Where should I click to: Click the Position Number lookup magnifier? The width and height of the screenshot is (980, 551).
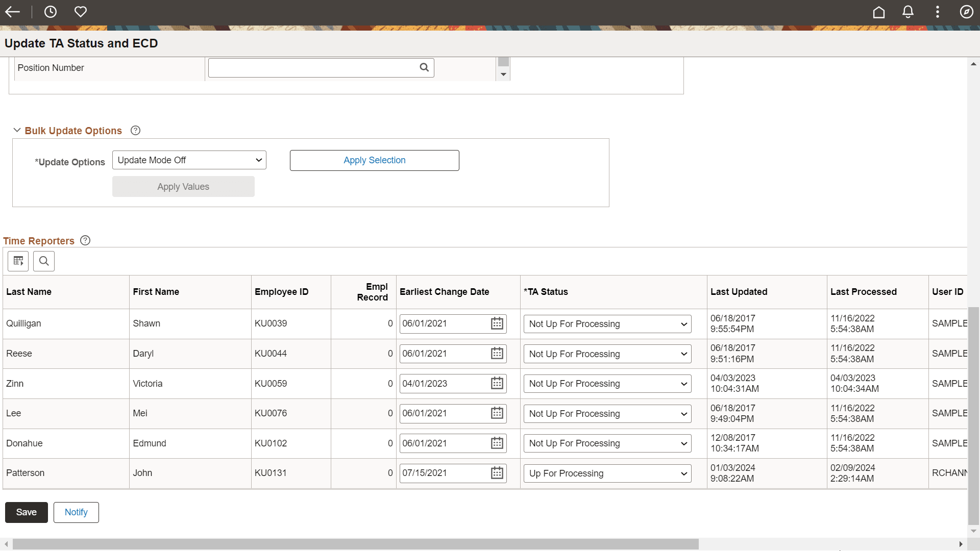tap(424, 67)
